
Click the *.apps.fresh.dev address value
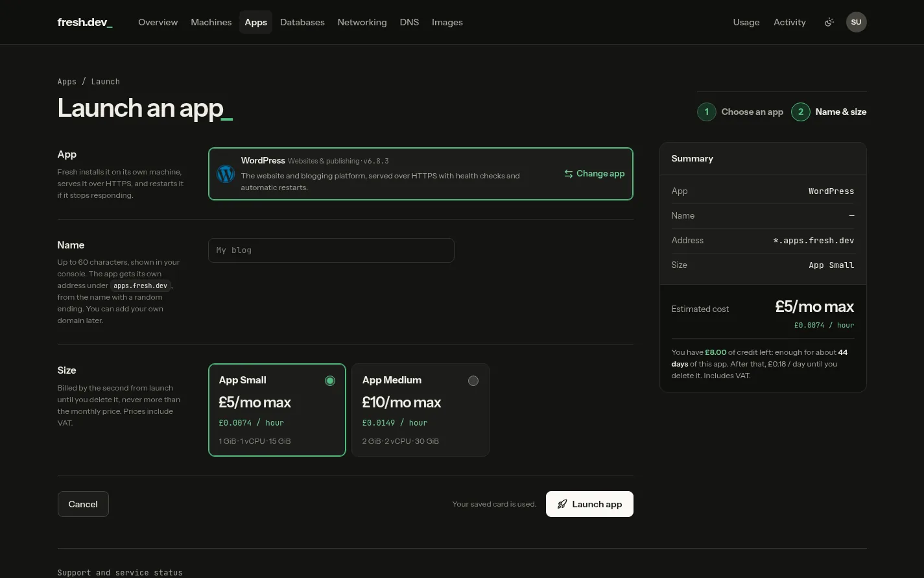point(814,241)
